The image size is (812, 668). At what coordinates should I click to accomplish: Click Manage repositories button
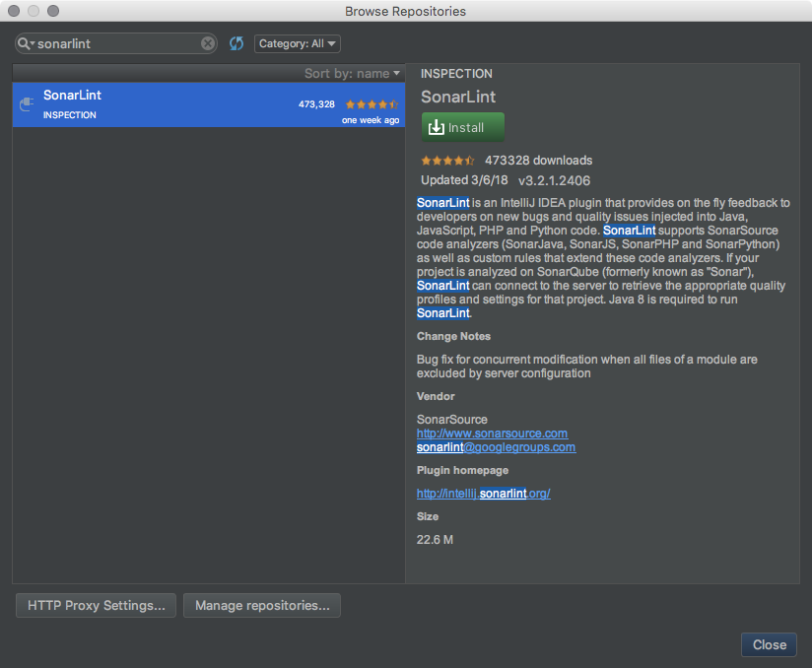(262, 605)
